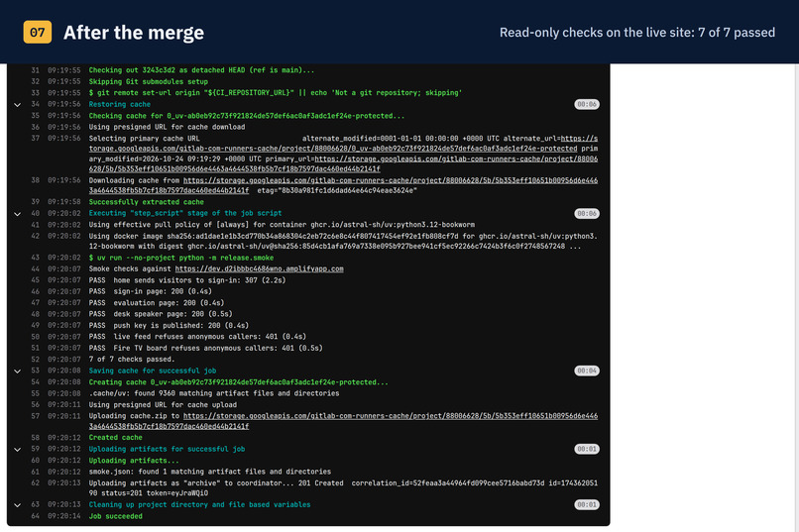Click the Uploading artifacts 00:01 duration badge

[587, 449]
